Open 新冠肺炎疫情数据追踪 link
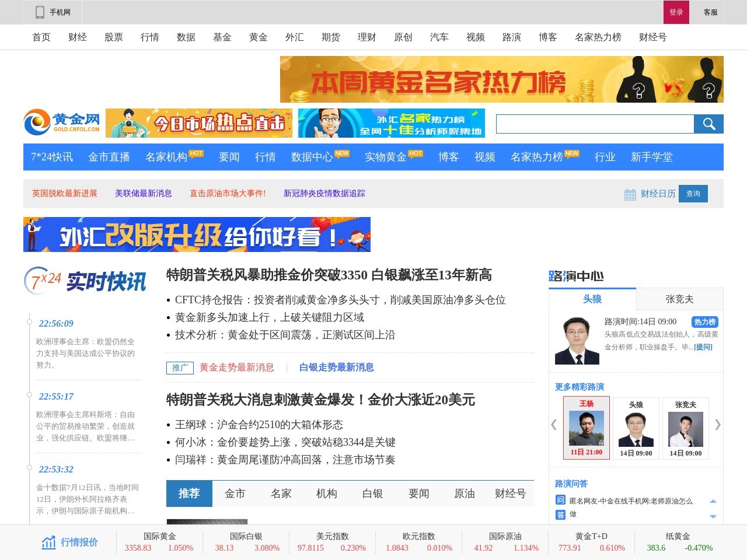This screenshot has height=560, width=747. (324, 194)
